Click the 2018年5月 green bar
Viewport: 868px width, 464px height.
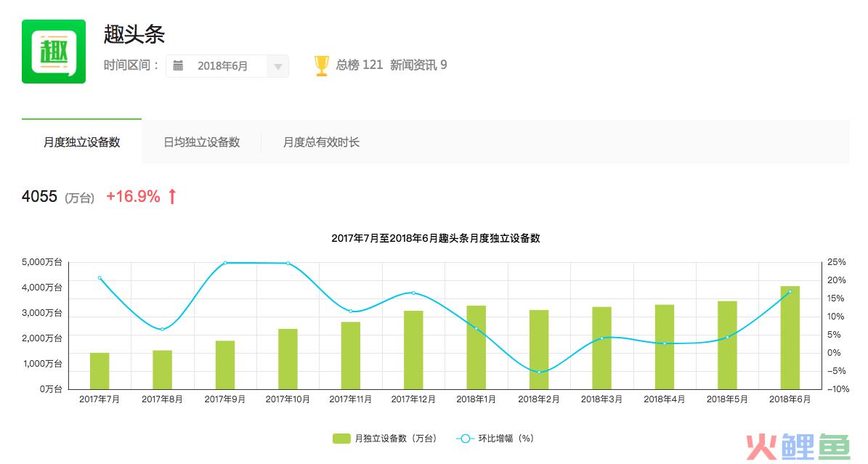pos(727,345)
